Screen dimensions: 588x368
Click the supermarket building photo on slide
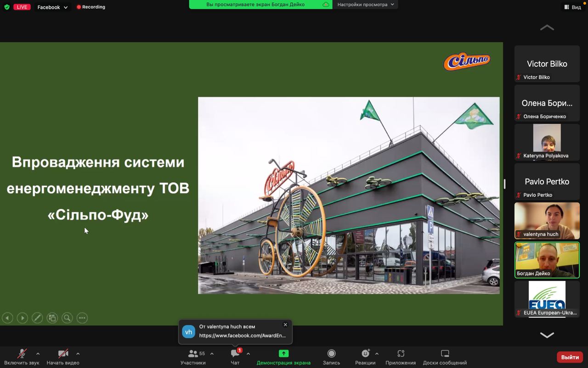tap(349, 195)
